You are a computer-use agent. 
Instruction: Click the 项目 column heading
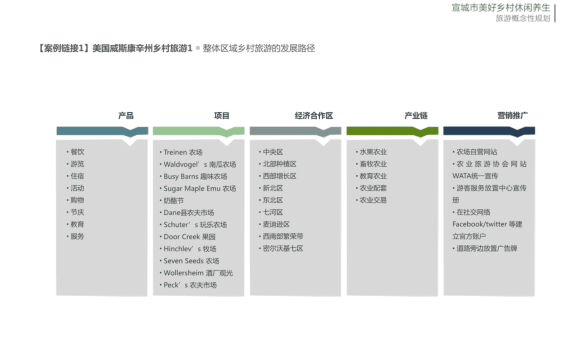[x=222, y=116]
